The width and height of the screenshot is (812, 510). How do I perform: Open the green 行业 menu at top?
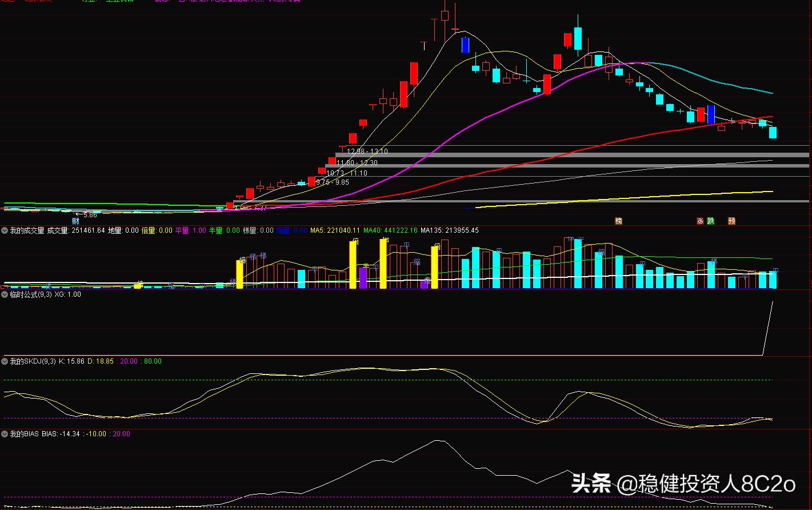click(x=89, y=2)
